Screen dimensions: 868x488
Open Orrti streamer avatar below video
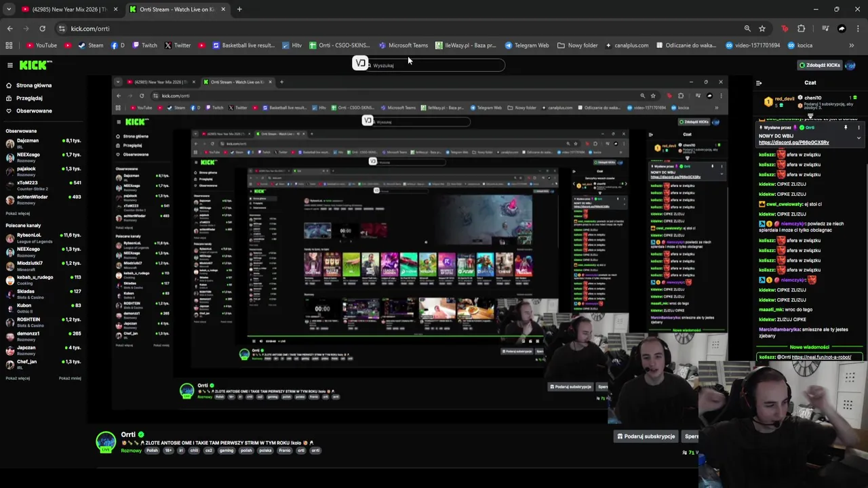(x=106, y=442)
